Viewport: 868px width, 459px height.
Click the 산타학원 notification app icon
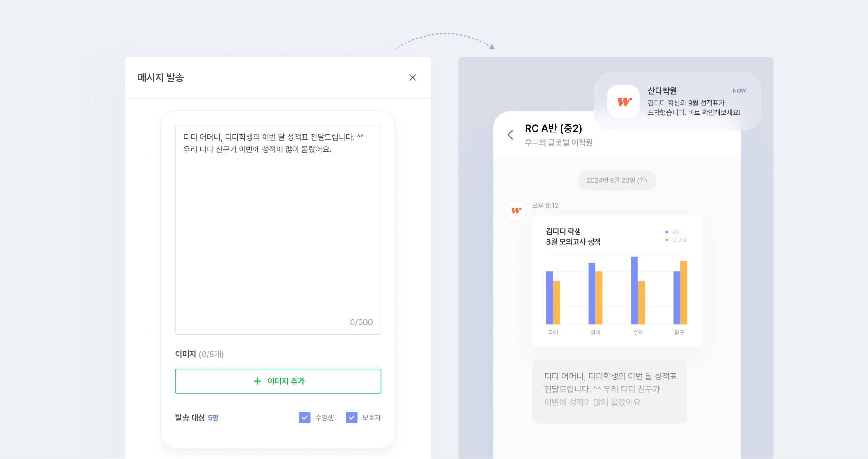point(623,102)
